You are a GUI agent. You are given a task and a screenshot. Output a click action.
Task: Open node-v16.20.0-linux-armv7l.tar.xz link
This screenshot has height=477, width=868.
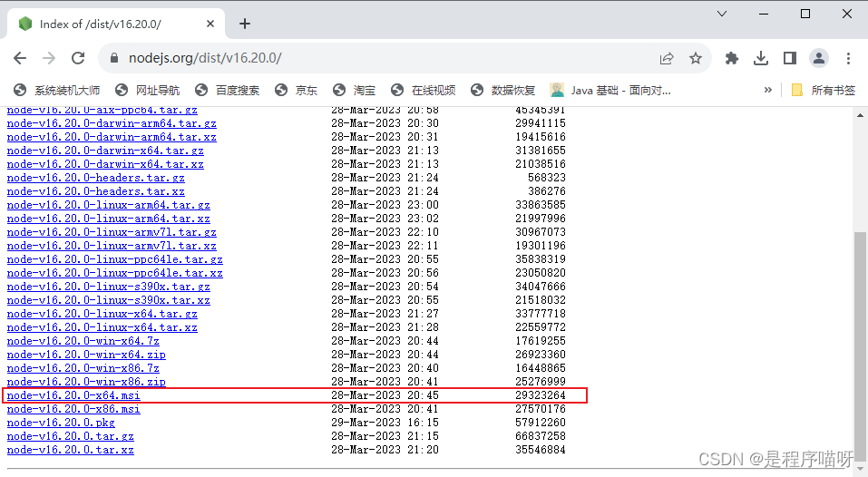[112, 246]
